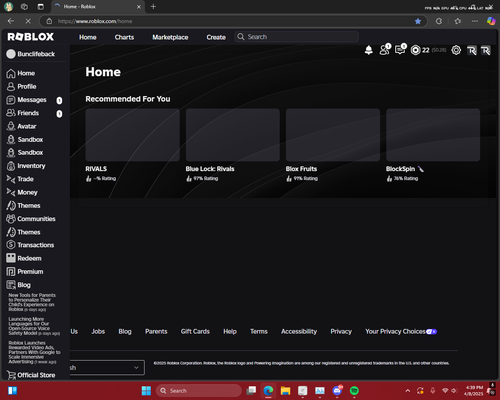Open Profile from the sidebar
The image size is (500, 400).
[x=21, y=87]
